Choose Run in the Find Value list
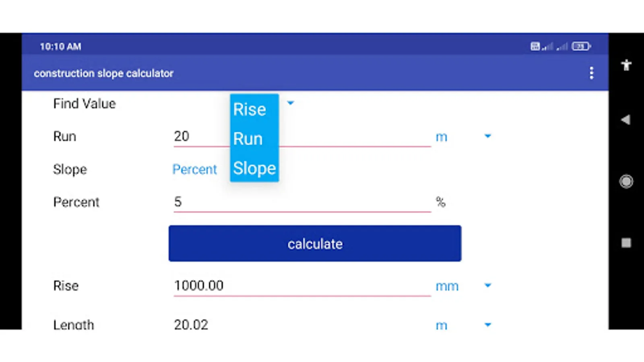The height and width of the screenshot is (362, 644). 248,139
